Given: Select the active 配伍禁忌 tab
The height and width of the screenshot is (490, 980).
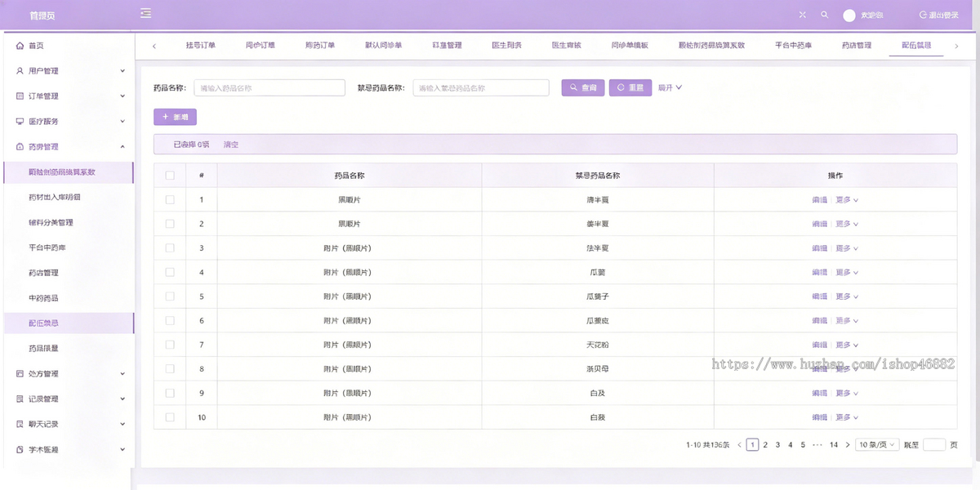Looking at the screenshot, I should pos(916,46).
